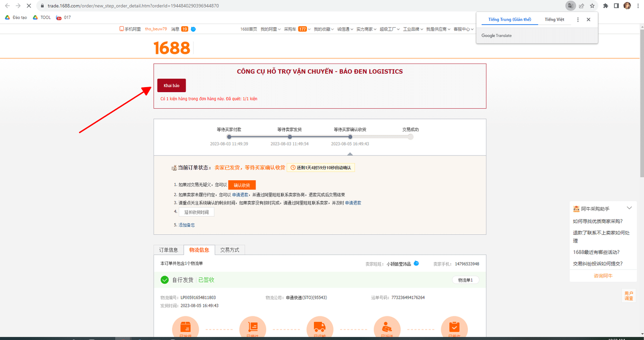Open Google Translate options three-dot menu

578,20
